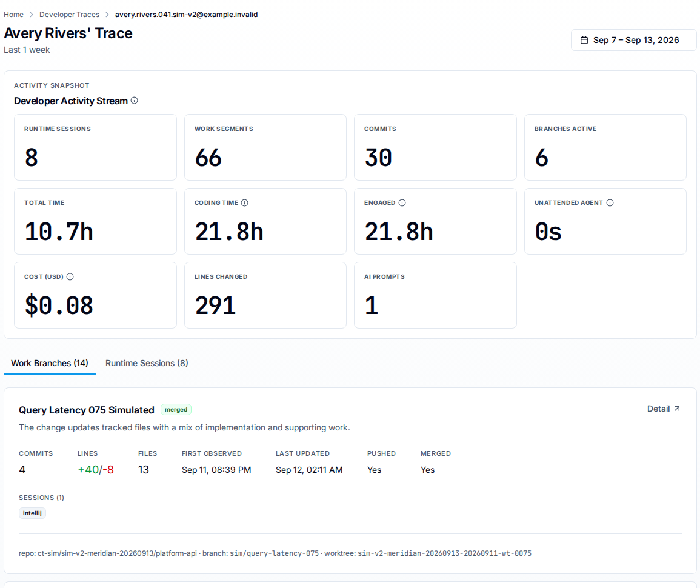Open Developer Traces breadcrumb link

[69, 15]
